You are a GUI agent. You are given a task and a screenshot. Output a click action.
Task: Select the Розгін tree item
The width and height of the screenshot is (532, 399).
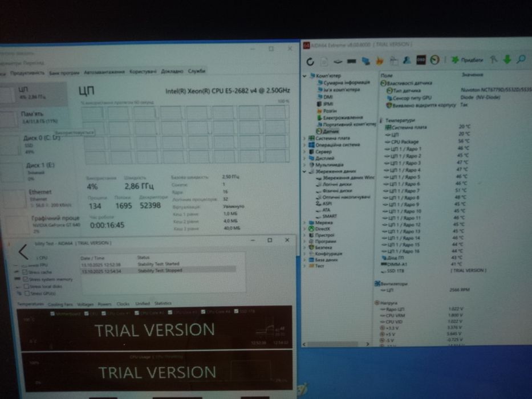(x=327, y=111)
